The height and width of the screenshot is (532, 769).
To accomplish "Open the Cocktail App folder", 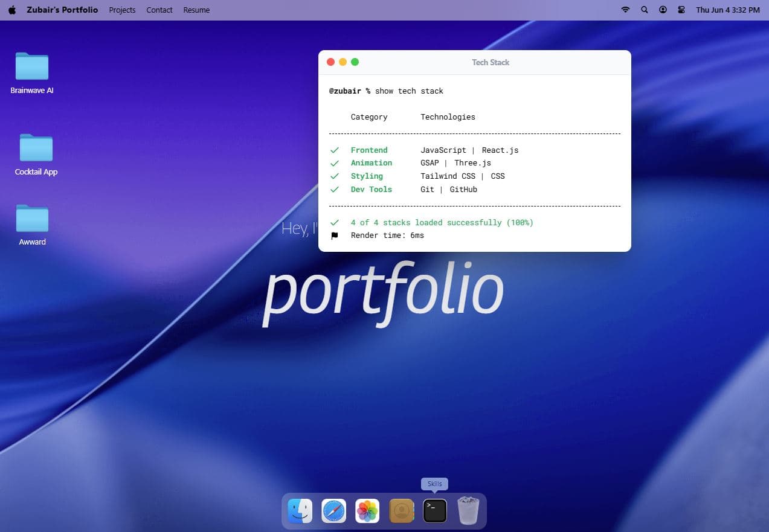I will pos(36,155).
